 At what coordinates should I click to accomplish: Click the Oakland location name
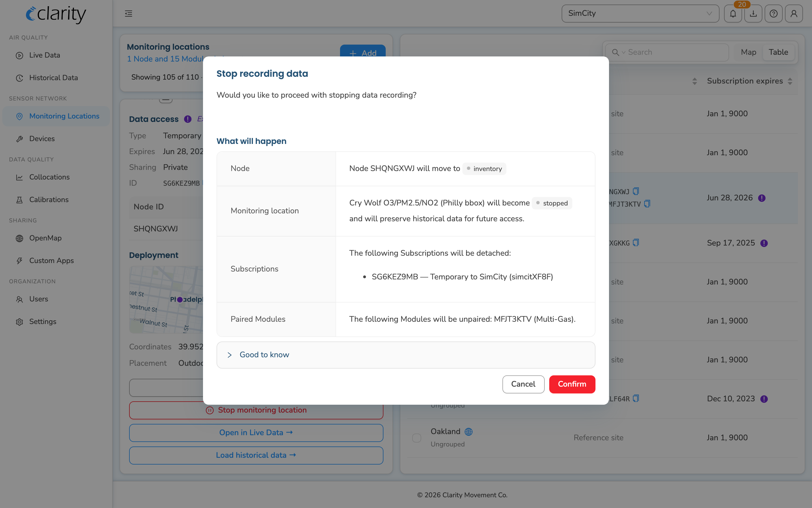445,432
